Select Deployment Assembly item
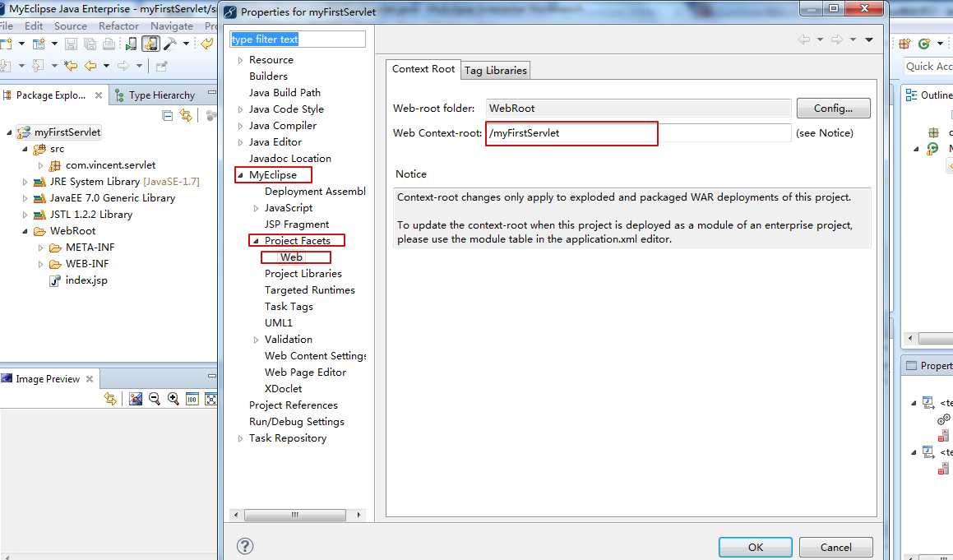 (315, 191)
